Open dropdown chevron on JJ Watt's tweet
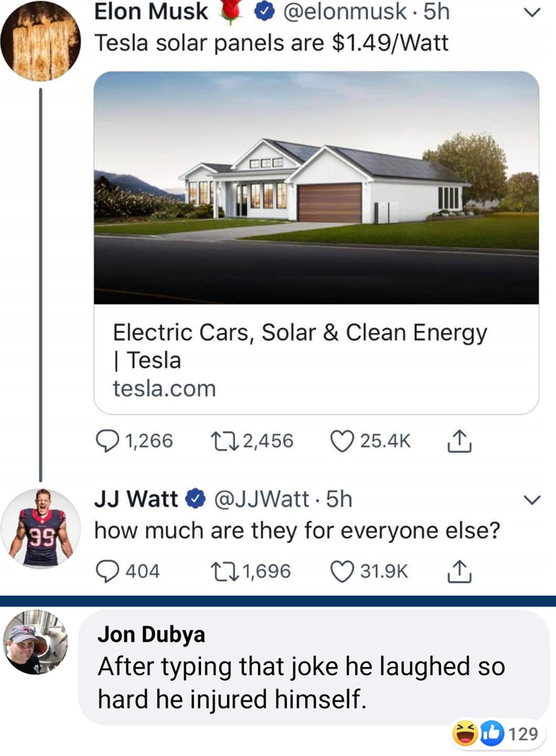Screen dimensions: 556x756 coord(532,500)
